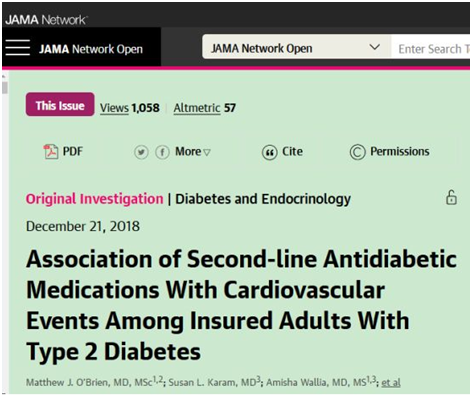Viewport: 472px width, 397px height.
Task: Click the open access padlock icon
Action: (451, 197)
